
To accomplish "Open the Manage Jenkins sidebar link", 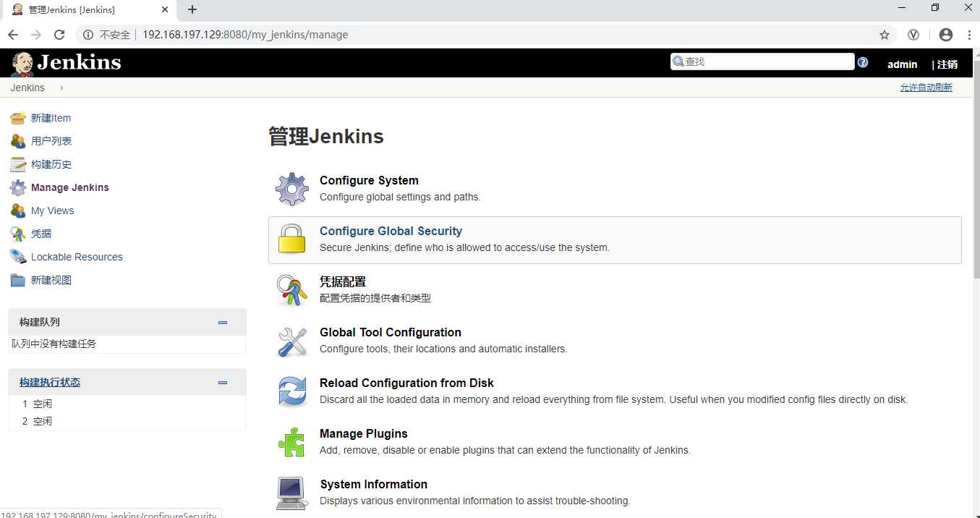I will 70,187.
